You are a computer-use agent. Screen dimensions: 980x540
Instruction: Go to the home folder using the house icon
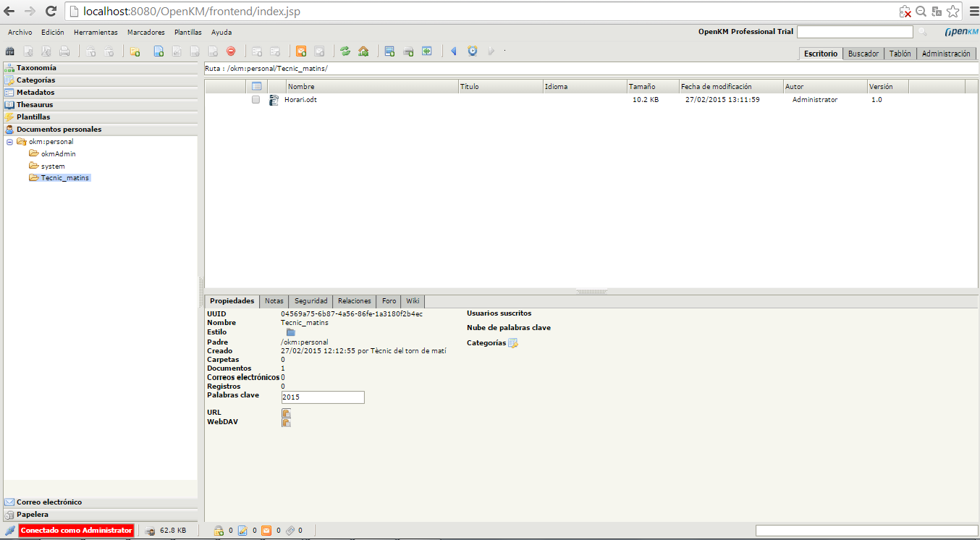point(363,51)
